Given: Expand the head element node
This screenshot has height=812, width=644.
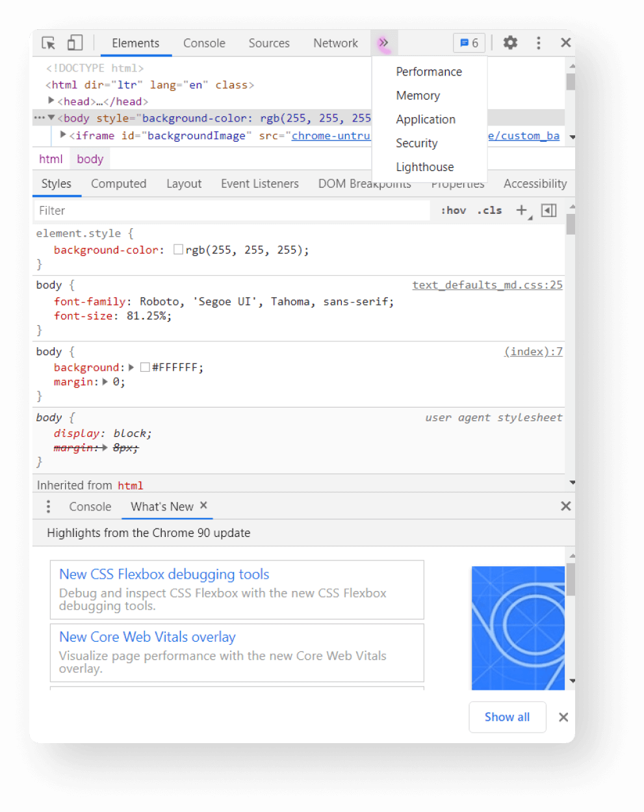Looking at the screenshot, I should pos(51,101).
